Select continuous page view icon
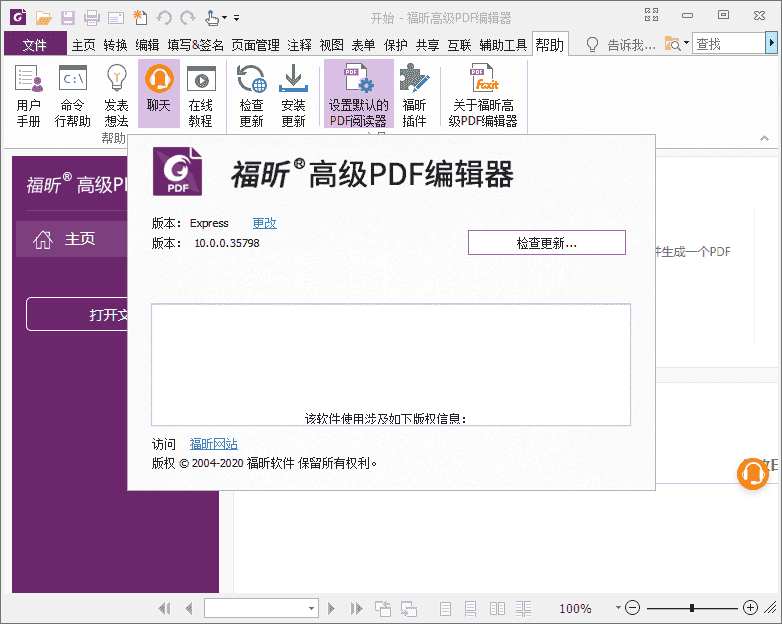 [470, 609]
